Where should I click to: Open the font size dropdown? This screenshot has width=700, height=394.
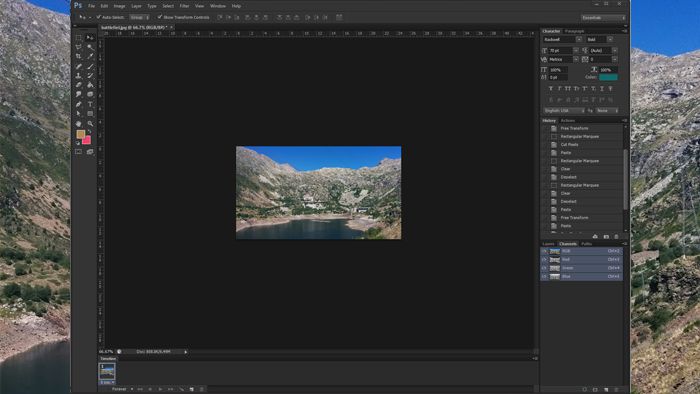pos(575,51)
